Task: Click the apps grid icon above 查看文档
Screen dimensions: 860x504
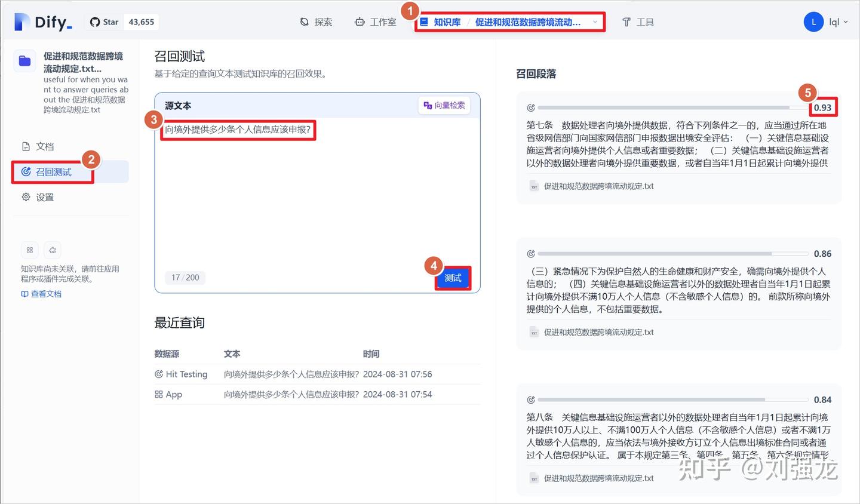Action: tap(30, 250)
